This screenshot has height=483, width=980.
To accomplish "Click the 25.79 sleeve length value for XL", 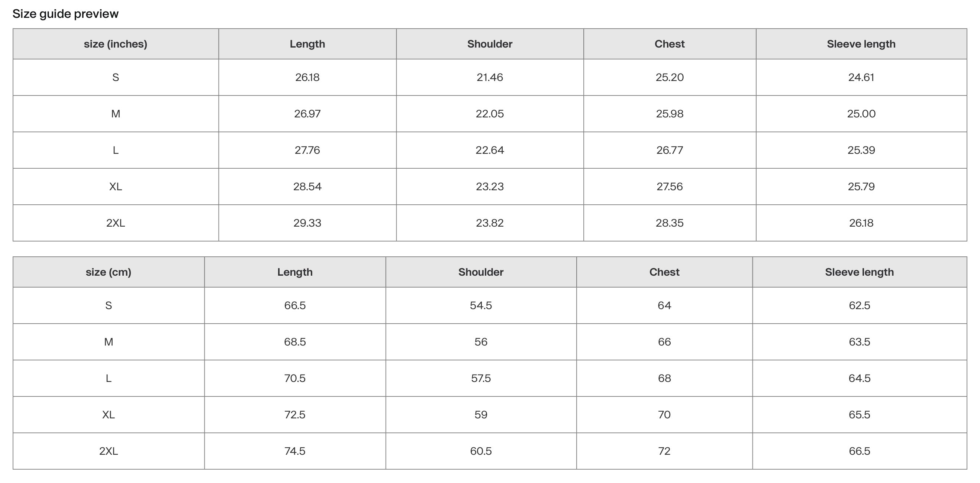I will [x=861, y=187].
